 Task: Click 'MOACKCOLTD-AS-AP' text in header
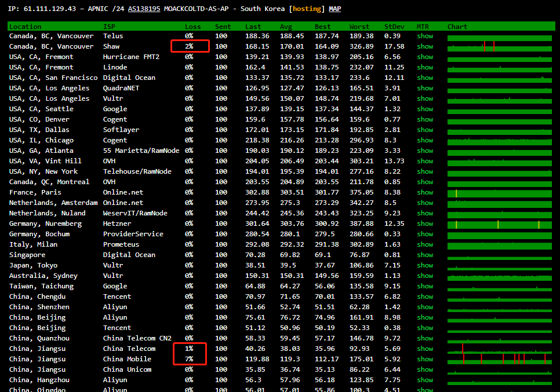click(x=196, y=9)
